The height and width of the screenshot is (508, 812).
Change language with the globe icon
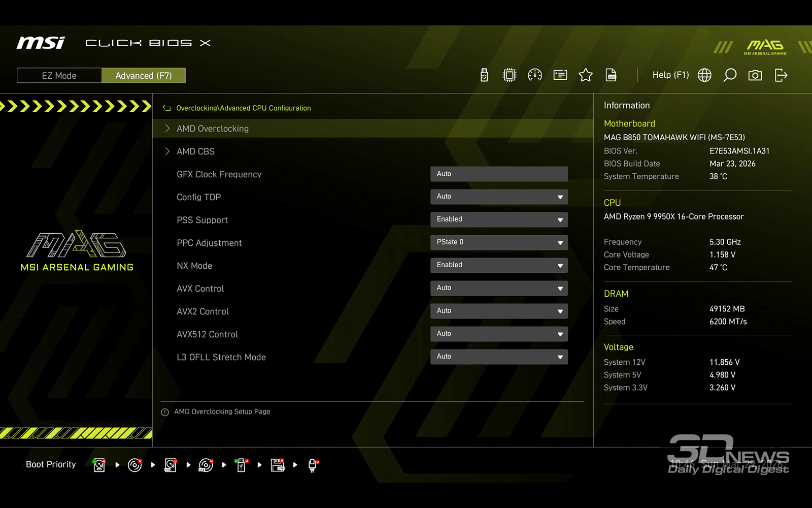pyautogui.click(x=704, y=75)
